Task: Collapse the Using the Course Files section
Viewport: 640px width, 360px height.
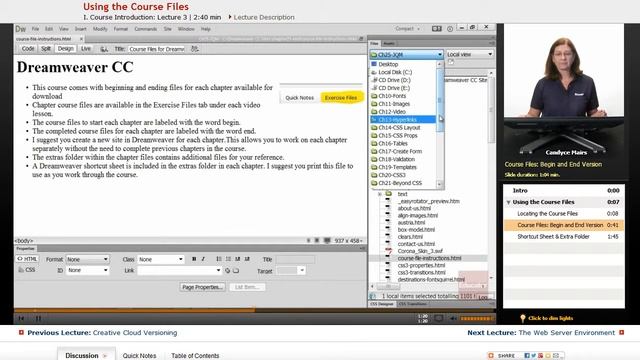Action: tap(509, 202)
